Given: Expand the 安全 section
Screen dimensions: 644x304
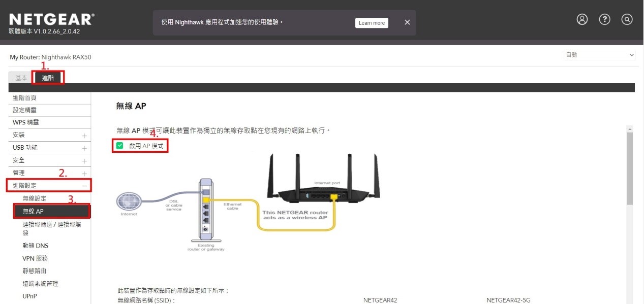Looking at the screenshot, I should click(50, 160).
